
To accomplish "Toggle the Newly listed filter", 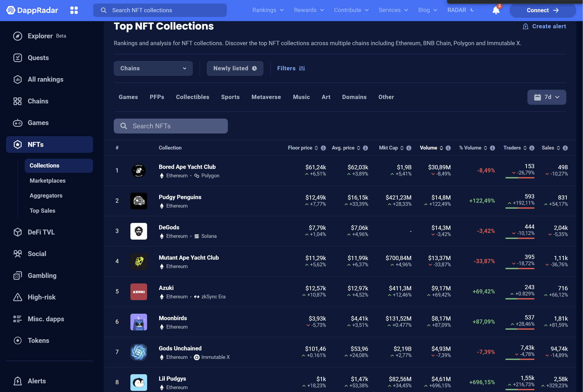I will pyautogui.click(x=235, y=69).
